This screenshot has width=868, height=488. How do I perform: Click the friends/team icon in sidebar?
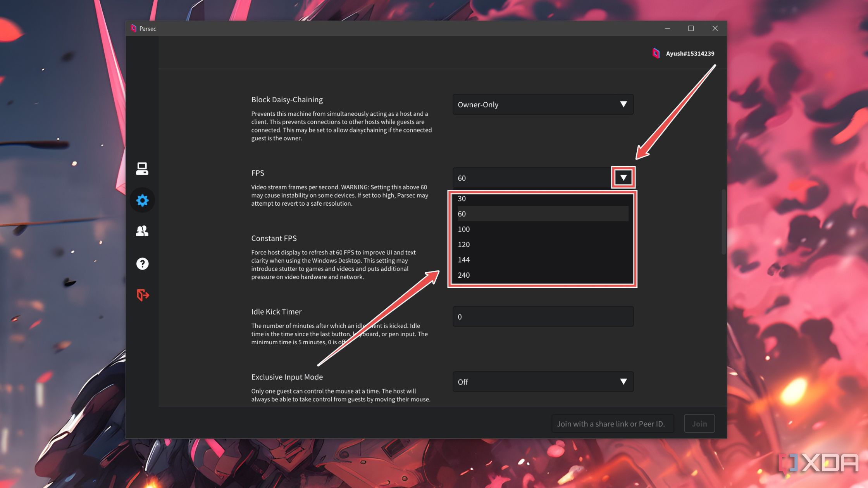142,231
